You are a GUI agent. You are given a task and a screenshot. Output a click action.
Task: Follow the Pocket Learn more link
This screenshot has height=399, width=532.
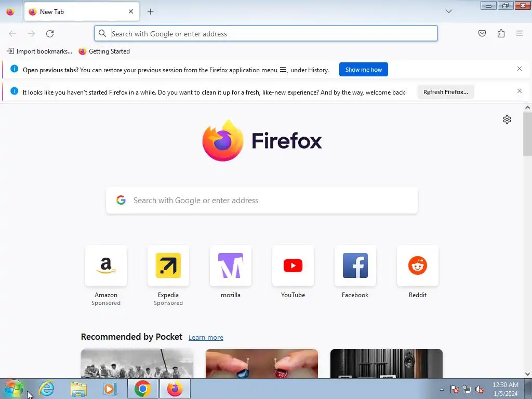pyautogui.click(x=206, y=337)
